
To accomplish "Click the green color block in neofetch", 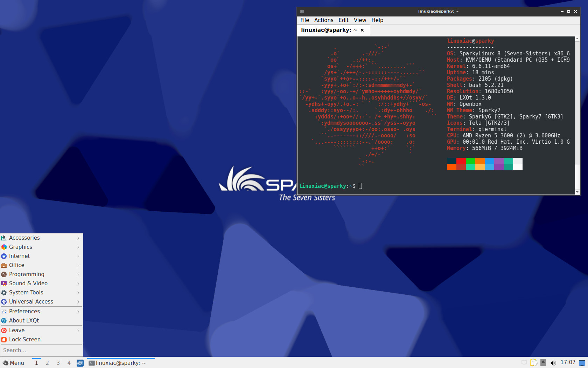I will tap(470, 161).
